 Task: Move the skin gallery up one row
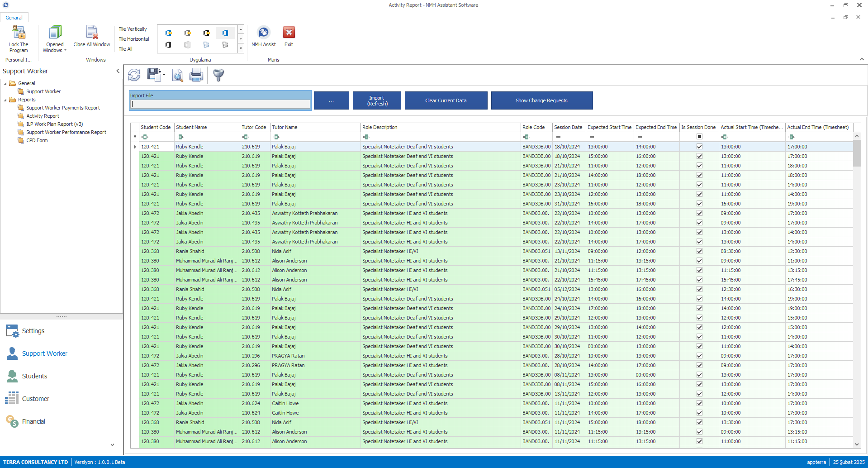click(241, 29)
